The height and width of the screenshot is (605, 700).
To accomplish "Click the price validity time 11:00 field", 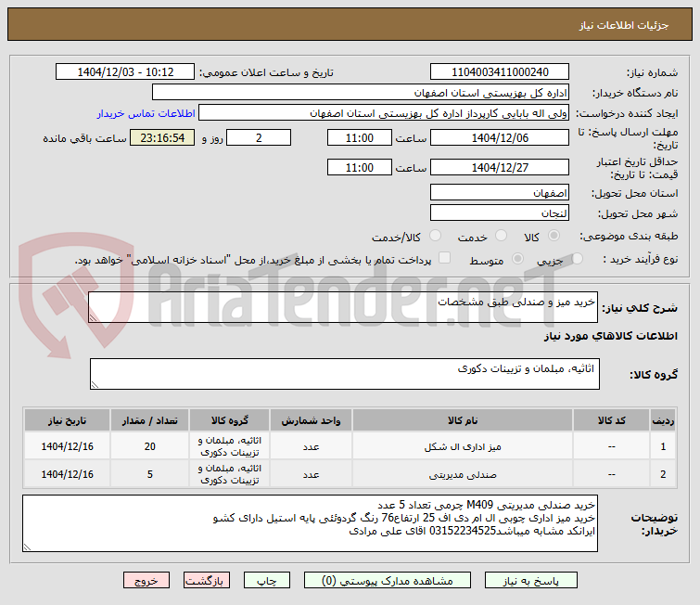I will (x=360, y=168).
